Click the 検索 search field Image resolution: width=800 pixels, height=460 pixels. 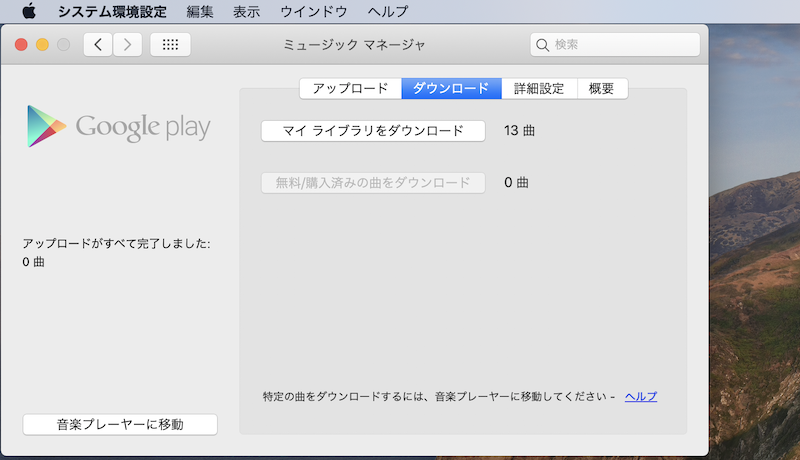coord(615,44)
